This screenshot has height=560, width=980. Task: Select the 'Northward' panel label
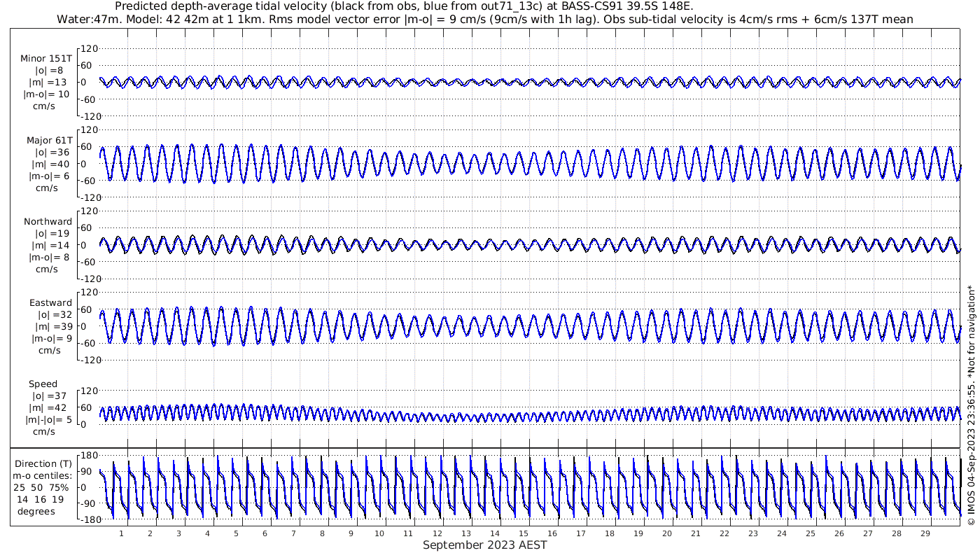pyautogui.click(x=48, y=222)
